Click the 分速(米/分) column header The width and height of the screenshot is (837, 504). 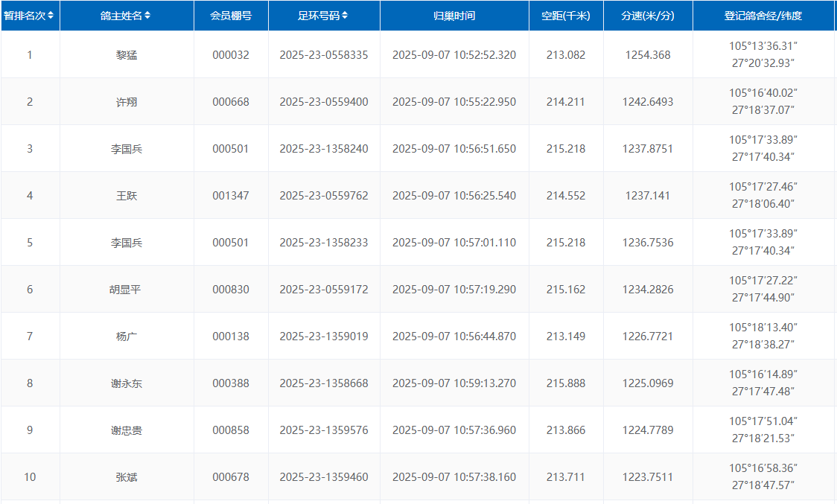coord(648,16)
